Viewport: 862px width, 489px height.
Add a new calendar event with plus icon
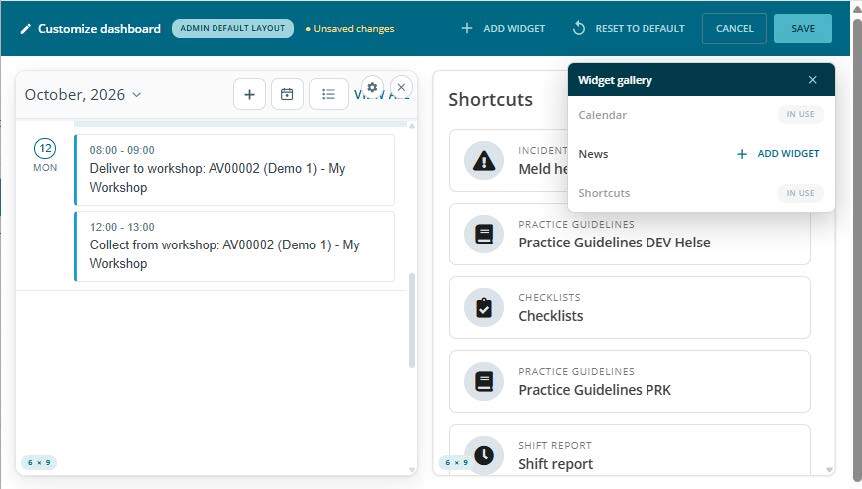click(250, 95)
